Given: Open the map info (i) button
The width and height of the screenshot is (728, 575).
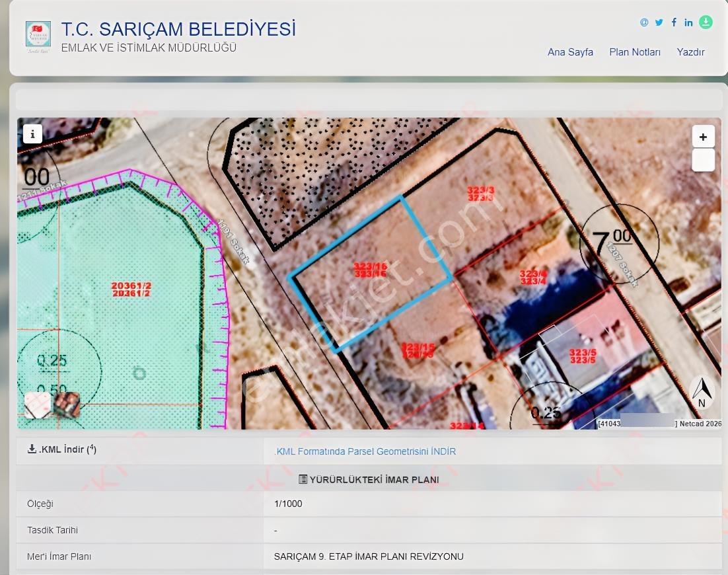Looking at the screenshot, I should [32, 134].
